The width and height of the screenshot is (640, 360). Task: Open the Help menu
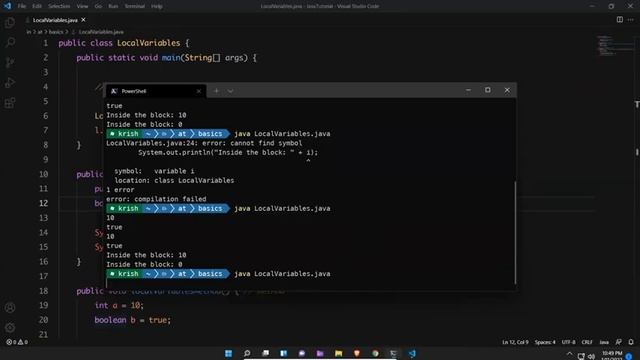[x=157, y=6]
